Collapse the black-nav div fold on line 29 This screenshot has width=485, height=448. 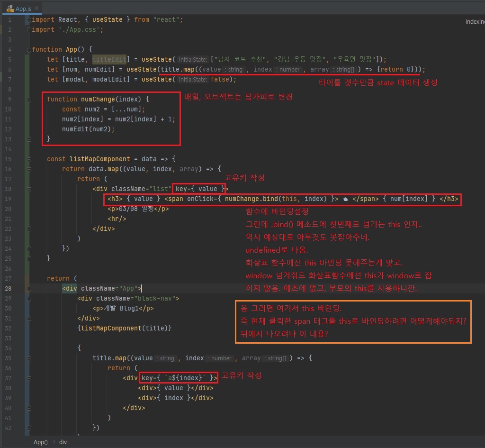click(x=29, y=299)
